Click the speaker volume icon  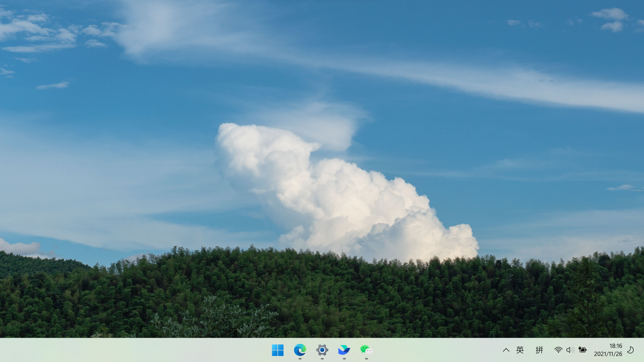[570, 350]
